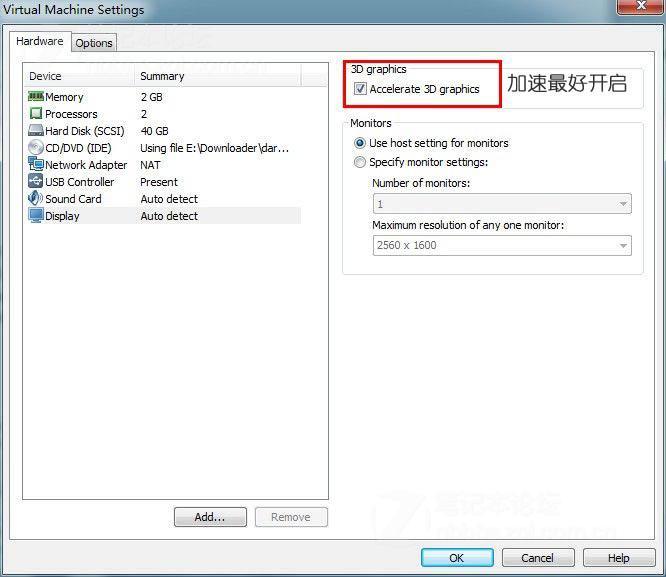Click the USB Controller icon
666x577 pixels.
coord(36,182)
